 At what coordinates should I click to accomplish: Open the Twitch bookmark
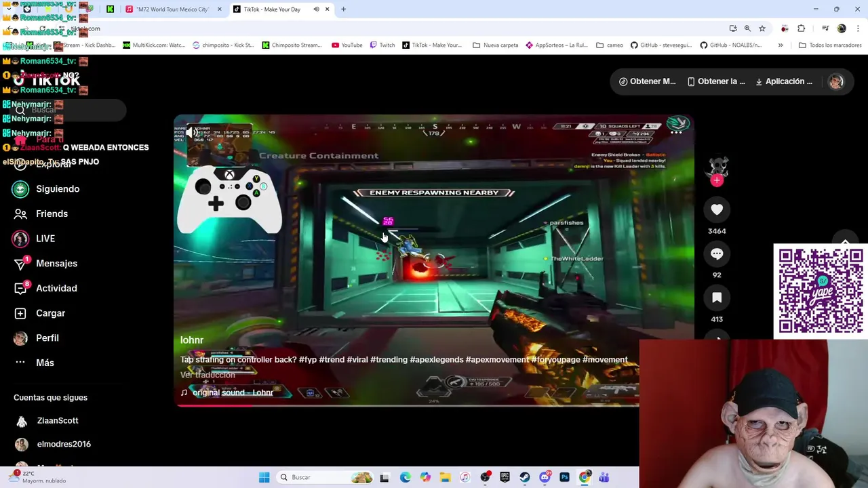click(382, 45)
